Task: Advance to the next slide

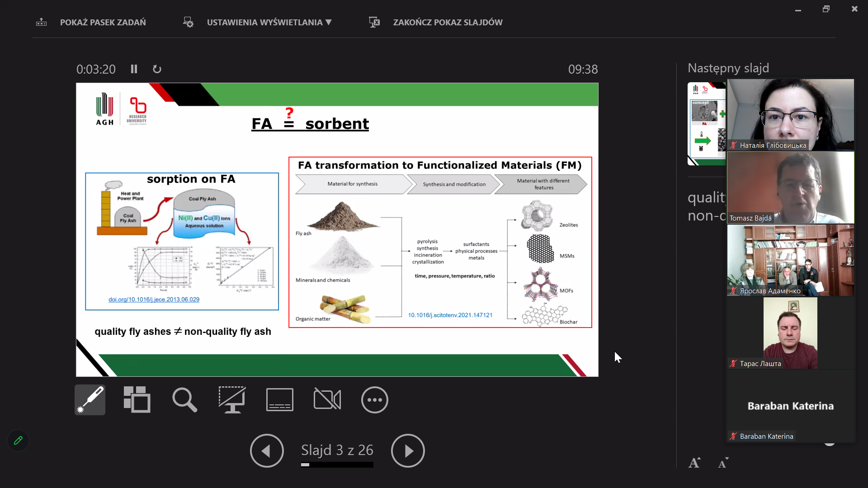Action: coord(408,450)
